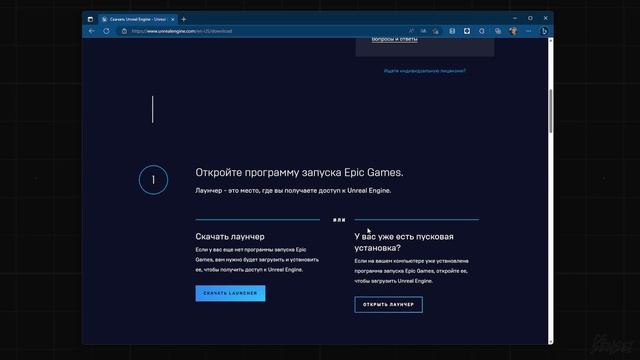This screenshot has width=640, height=360.
Task: Click the browser Back arrow
Action: tap(92, 31)
